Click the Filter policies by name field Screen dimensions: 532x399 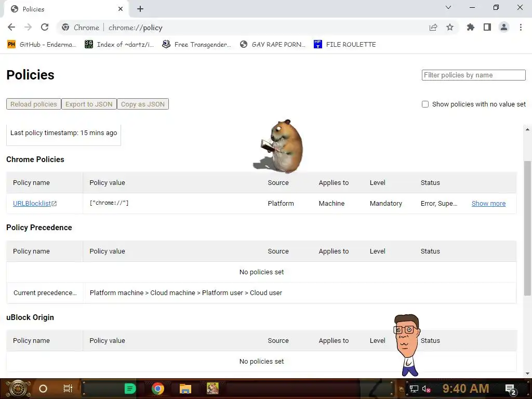tap(474, 75)
